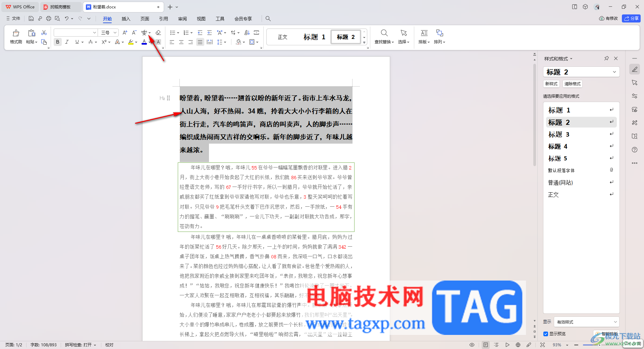
Task: Toggle the character shading button
Action: (x=158, y=42)
